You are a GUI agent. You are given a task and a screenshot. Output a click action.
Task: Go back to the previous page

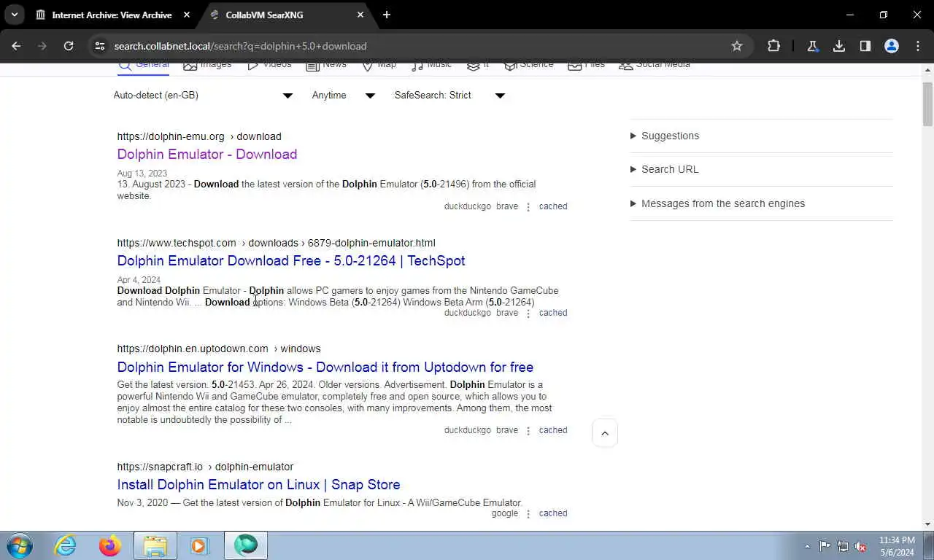point(16,46)
